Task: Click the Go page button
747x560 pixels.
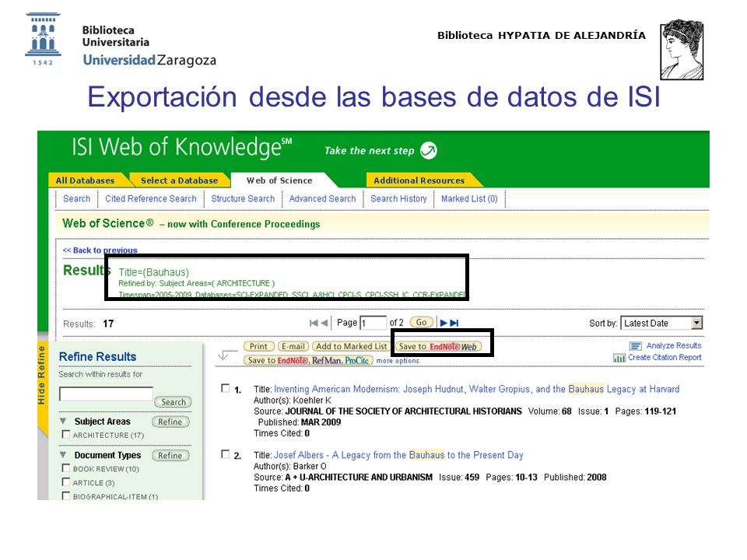Action: [422, 322]
